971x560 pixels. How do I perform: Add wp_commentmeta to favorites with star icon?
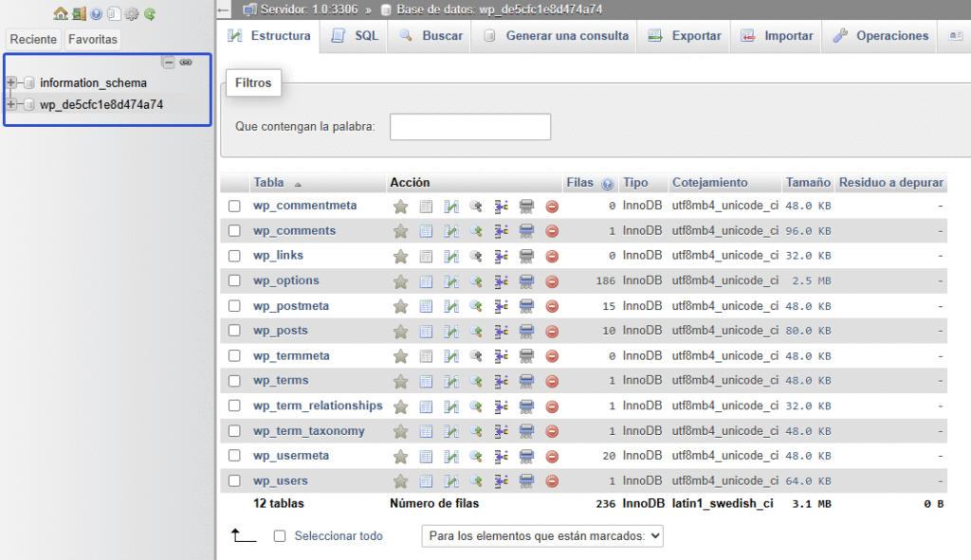click(401, 207)
